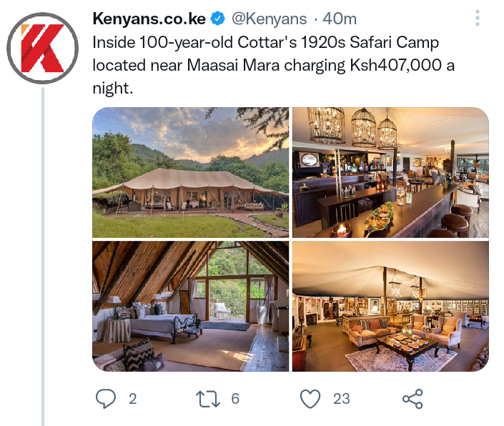
Task: Click the vertical thread line below avatar
Action: coord(43,257)
